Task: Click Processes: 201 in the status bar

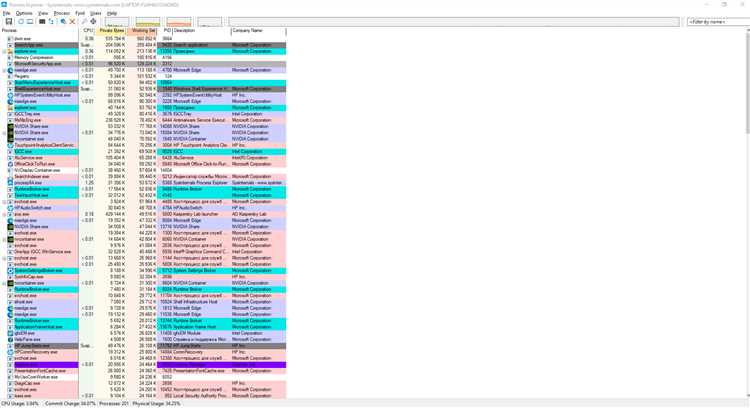Action: click(x=115, y=404)
